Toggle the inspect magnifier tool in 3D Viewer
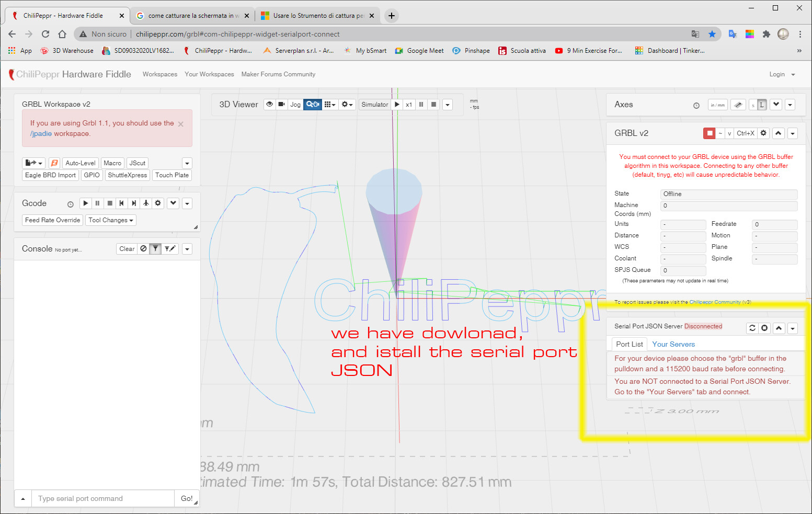The height and width of the screenshot is (514, 812). (313, 105)
